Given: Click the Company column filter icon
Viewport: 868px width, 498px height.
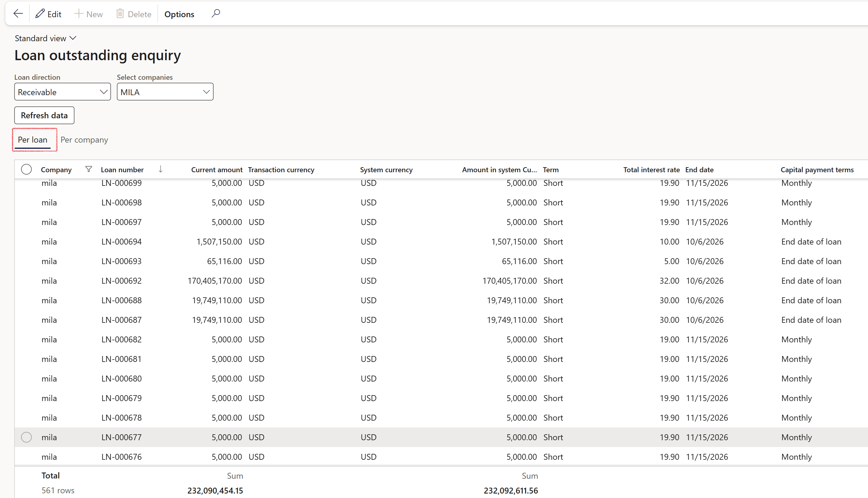Looking at the screenshot, I should [x=89, y=169].
